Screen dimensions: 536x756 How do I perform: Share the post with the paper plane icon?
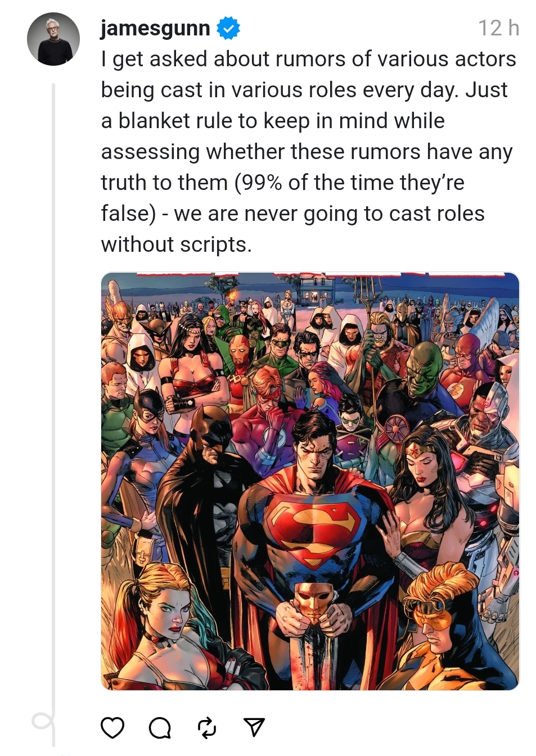pos(254,727)
